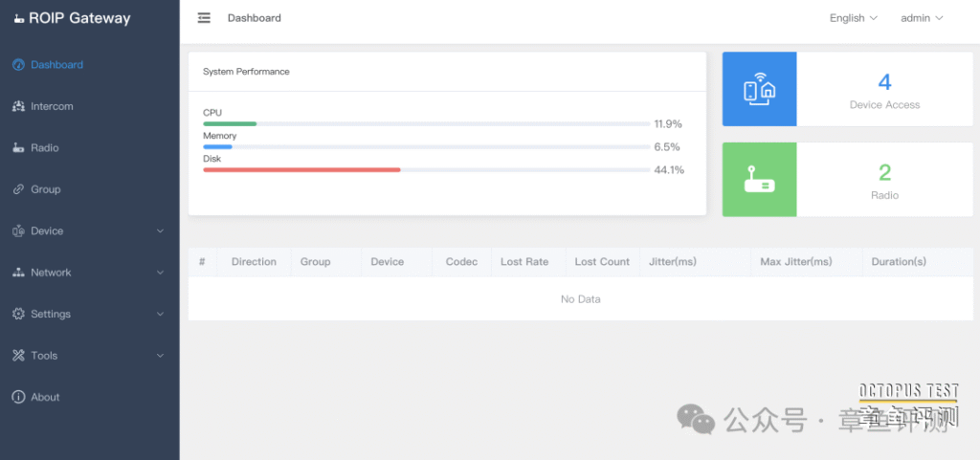The width and height of the screenshot is (980, 460).
Task: Click the Tools wrench icon
Action: (18, 356)
